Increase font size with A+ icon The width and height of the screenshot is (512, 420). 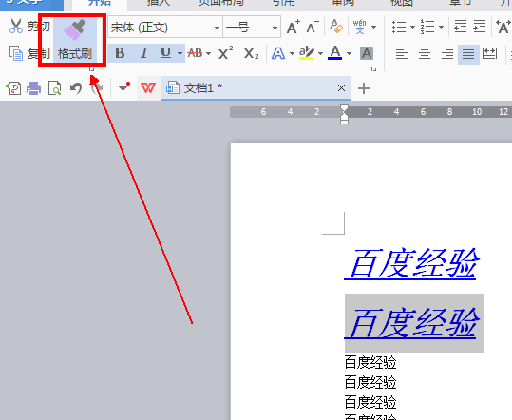pos(294,27)
